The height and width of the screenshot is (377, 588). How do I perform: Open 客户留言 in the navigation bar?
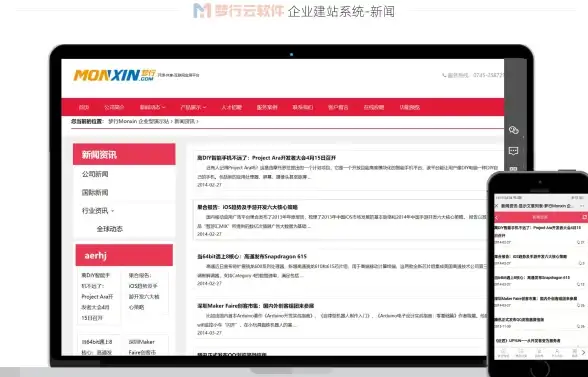coord(338,107)
